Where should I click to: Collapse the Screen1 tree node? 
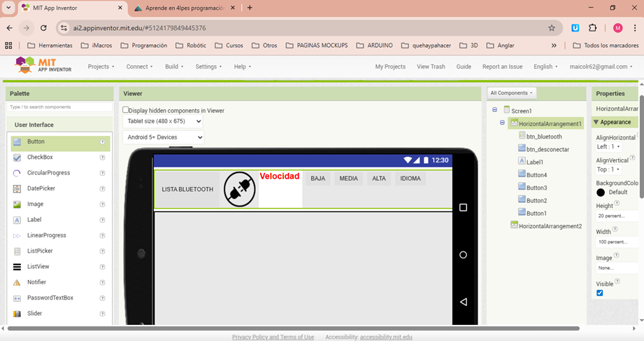[x=495, y=110]
